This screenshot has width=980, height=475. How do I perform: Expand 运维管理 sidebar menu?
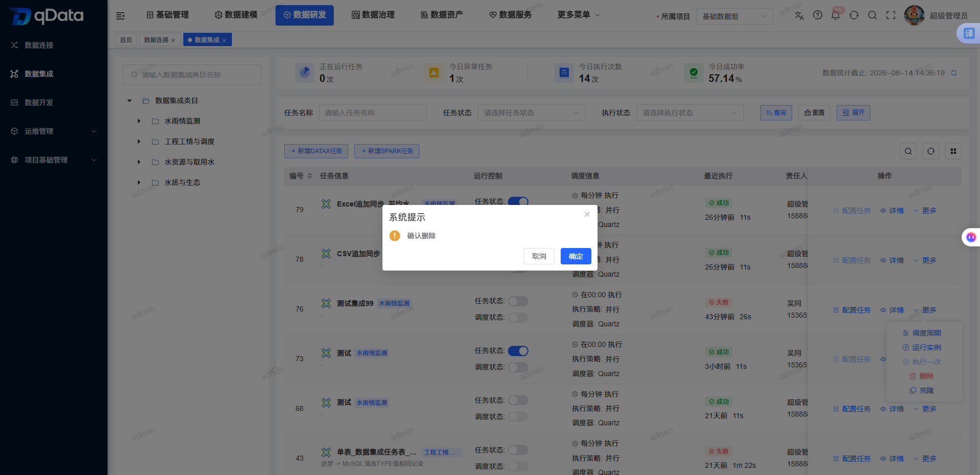(54, 131)
